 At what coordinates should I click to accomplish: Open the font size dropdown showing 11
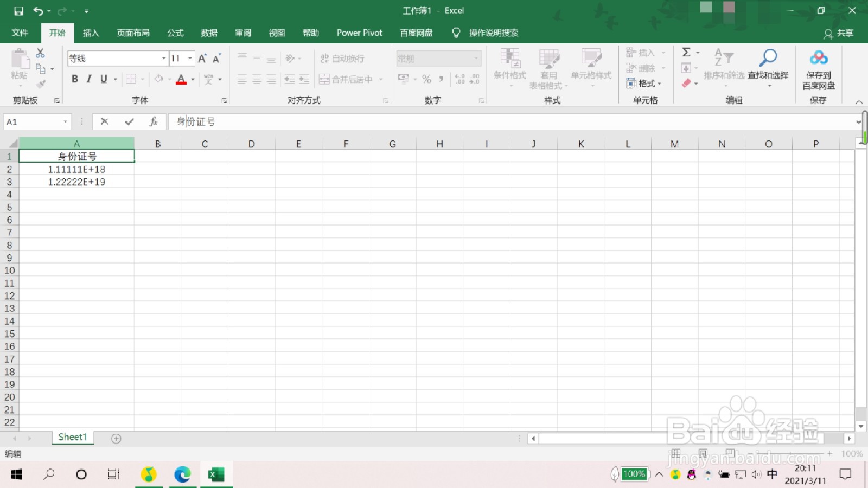[x=190, y=58]
